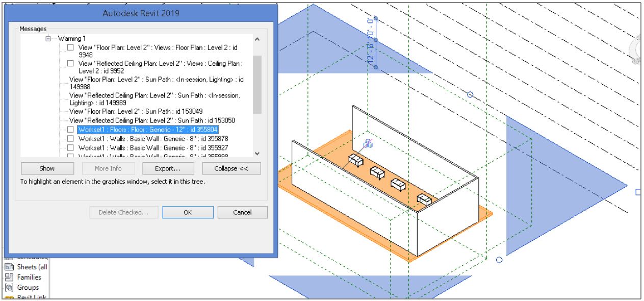Image resolution: width=644 pixels, height=301 pixels.
Task: Click the Collapse << button
Action: (x=231, y=168)
